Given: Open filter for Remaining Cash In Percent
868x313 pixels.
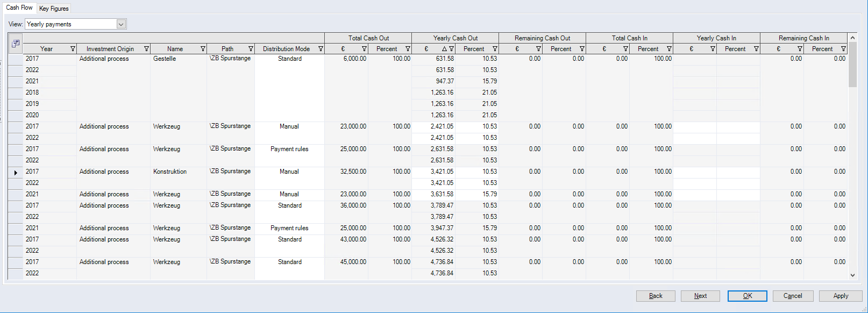Looking at the screenshot, I should point(843,49).
